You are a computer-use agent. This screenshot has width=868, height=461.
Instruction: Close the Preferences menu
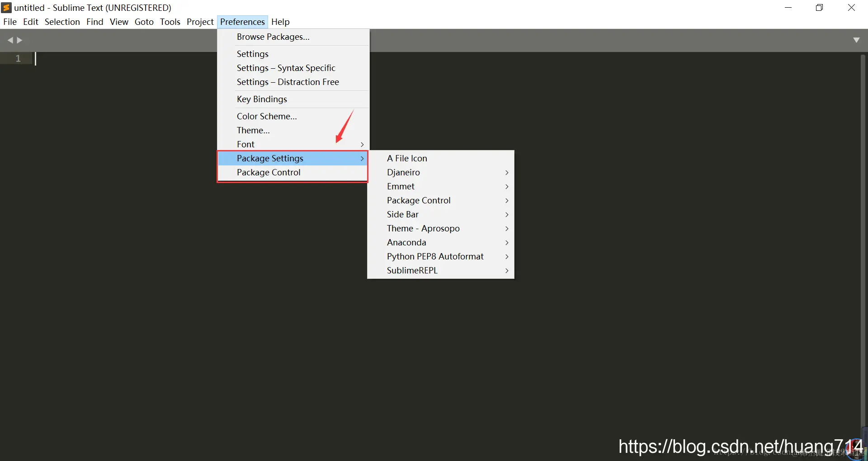(x=242, y=22)
